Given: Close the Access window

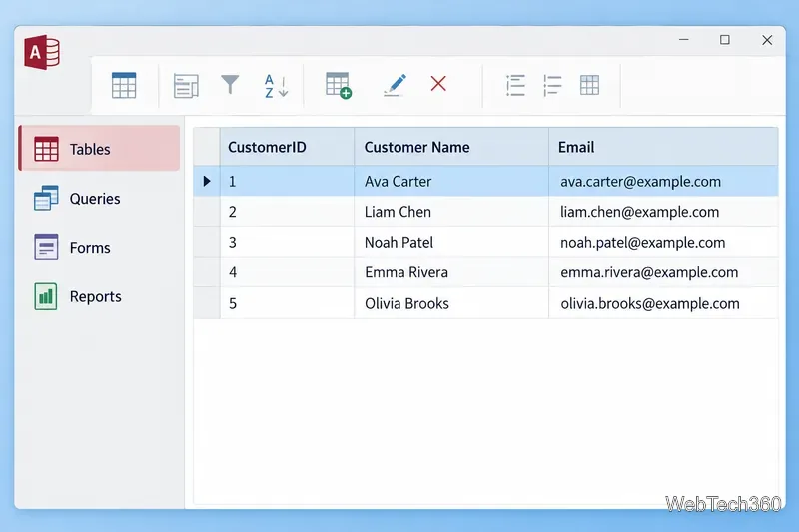Looking at the screenshot, I should click(767, 40).
